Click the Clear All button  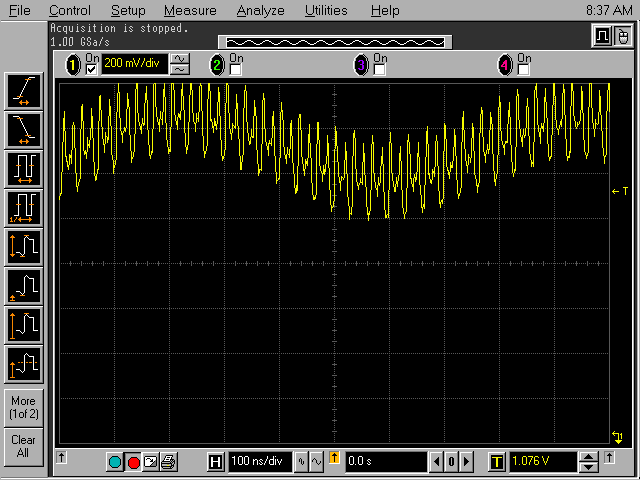click(x=23, y=446)
